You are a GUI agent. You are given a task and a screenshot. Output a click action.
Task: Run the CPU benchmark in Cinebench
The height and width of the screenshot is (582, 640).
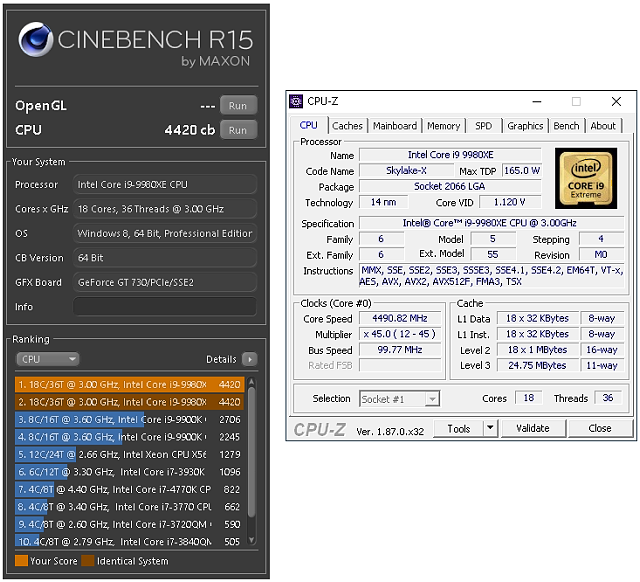[x=238, y=130]
